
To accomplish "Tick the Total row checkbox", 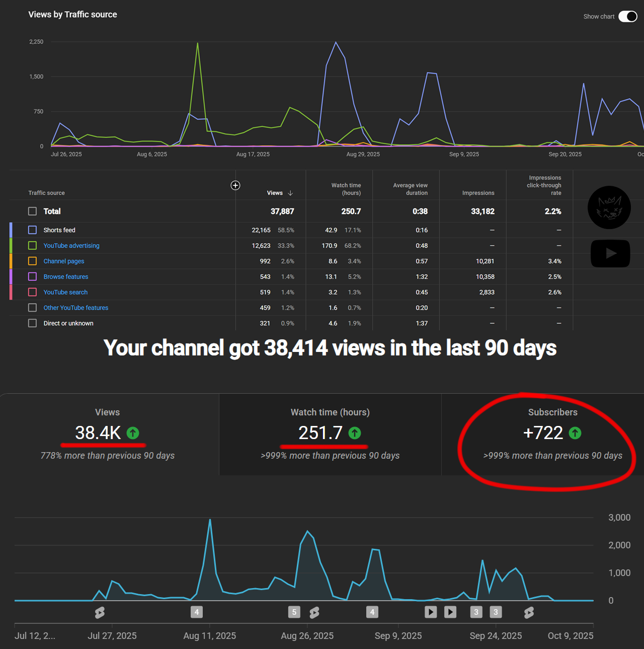I will pos(32,211).
